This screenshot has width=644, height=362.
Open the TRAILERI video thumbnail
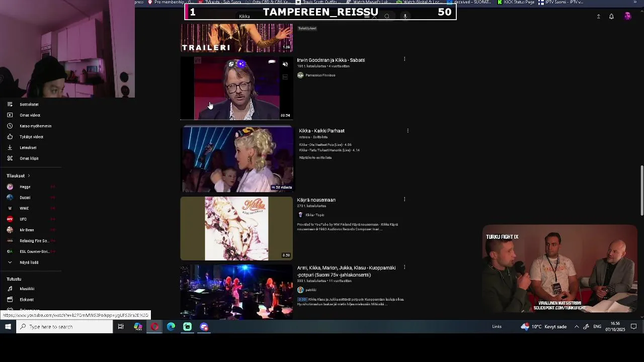pyautogui.click(x=236, y=38)
